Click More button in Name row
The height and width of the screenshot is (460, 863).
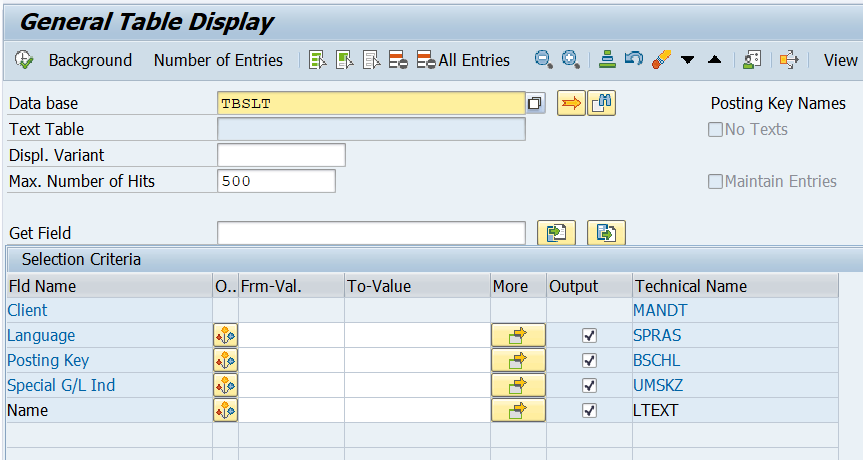click(x=518, y=410)
